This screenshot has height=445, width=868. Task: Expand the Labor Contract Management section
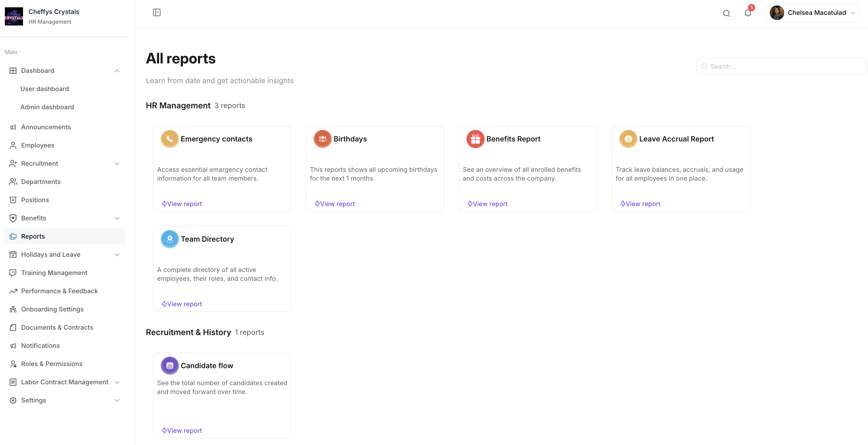point(117,382)
